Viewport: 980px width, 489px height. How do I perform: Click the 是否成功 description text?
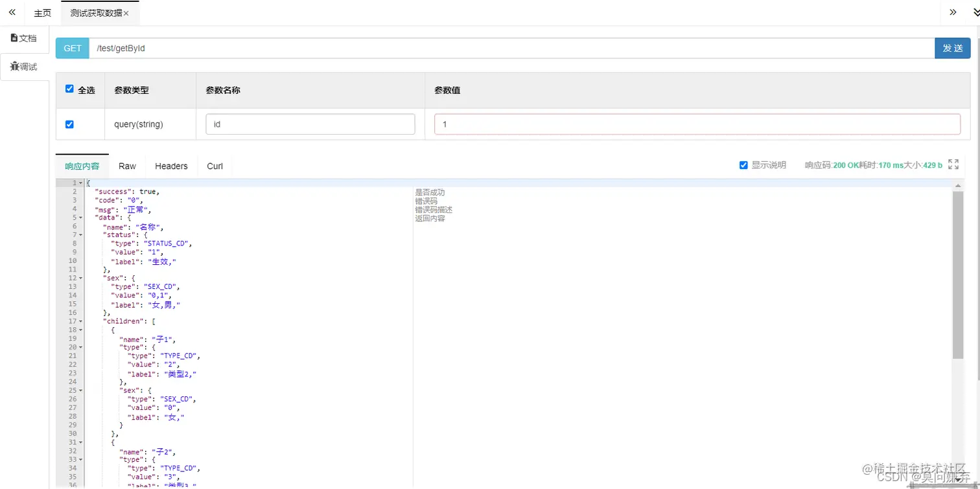tap(430, 192)
